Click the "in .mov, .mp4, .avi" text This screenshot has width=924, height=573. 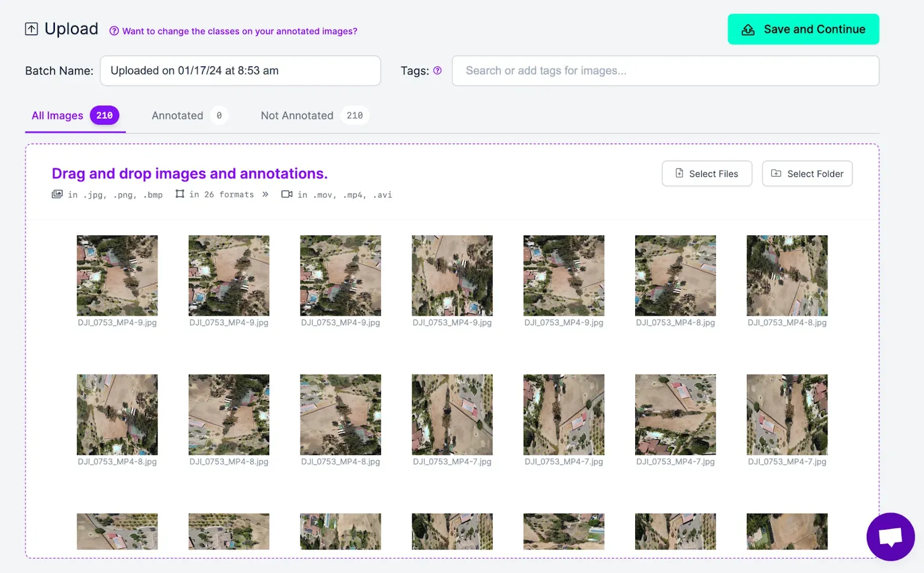pos(345,195)
